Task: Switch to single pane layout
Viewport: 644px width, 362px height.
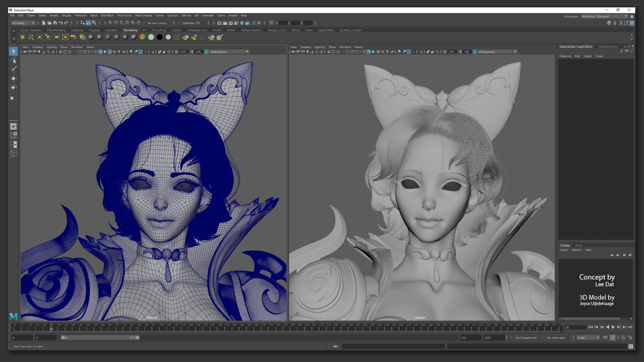Action: click(x=13, y=126)
